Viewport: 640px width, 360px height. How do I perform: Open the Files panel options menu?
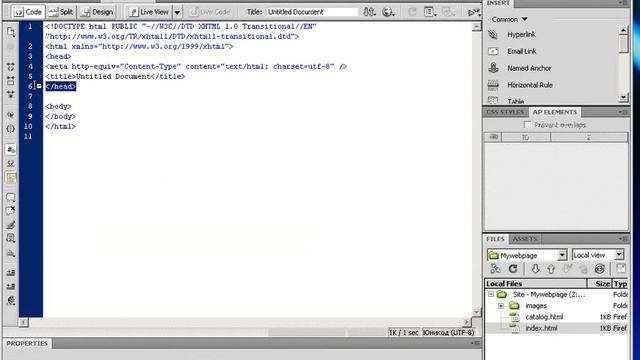pos(623,239)
